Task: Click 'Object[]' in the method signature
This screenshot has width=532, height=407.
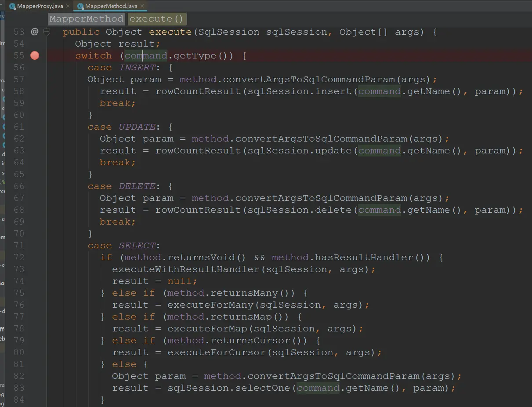Action: (x=363, y=32)
